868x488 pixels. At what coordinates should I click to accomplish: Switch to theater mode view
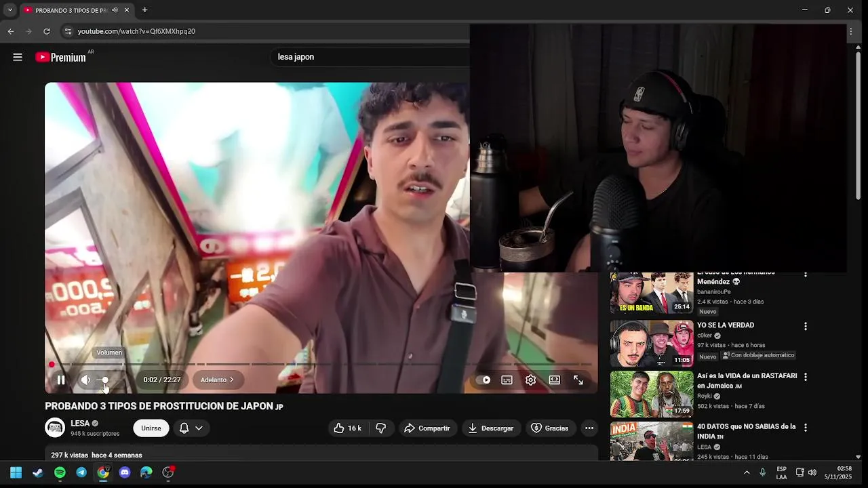[x=554, y=380]
